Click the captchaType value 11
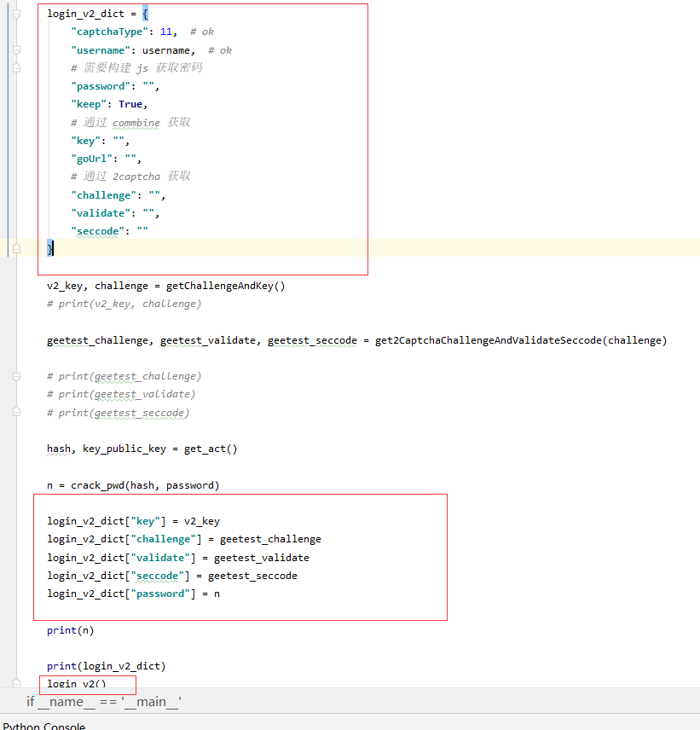Image resolution: width=700 pixels, height=730 pixels. pyautogui.click(x=166, y=32)
